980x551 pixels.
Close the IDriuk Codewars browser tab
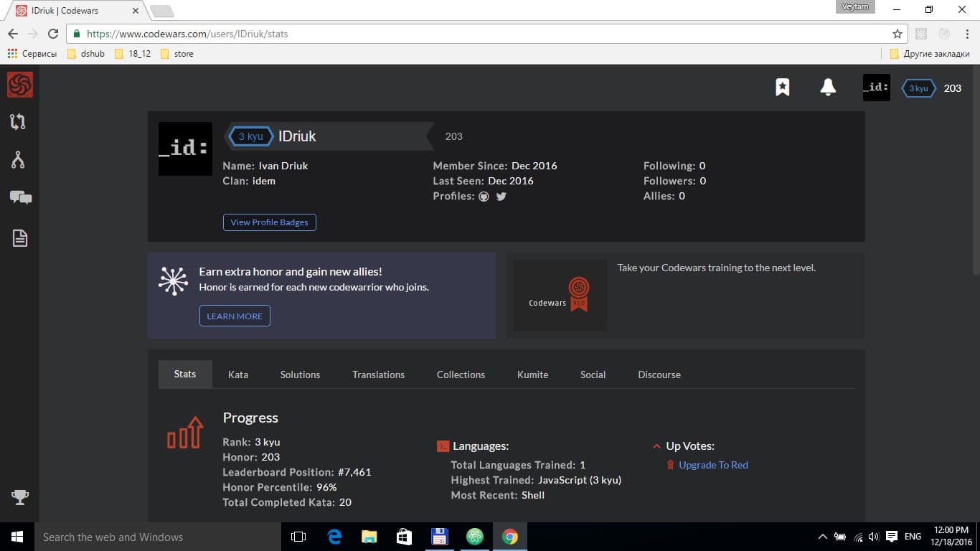[x=136, y=11]
